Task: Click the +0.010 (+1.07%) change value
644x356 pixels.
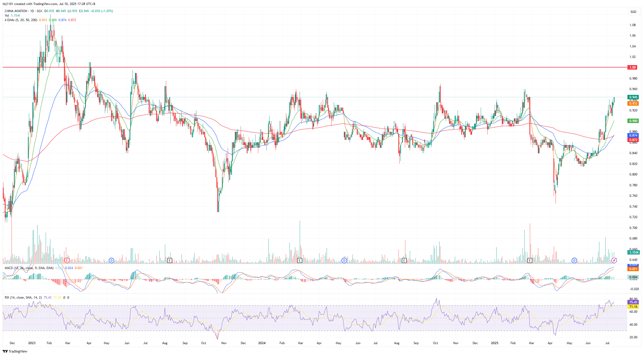Action: tap(102, 11)
